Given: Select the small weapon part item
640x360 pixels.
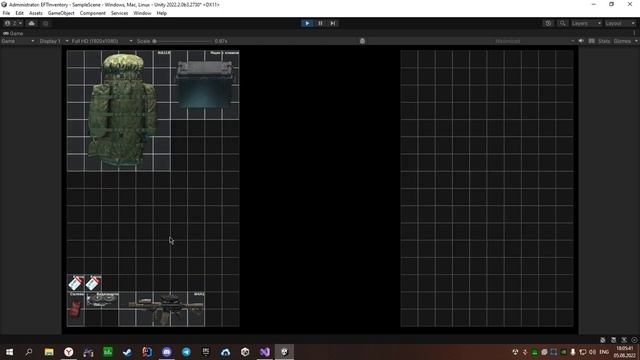Looking at the screenshot, I should pyautogui.click(x=102, y=300).
